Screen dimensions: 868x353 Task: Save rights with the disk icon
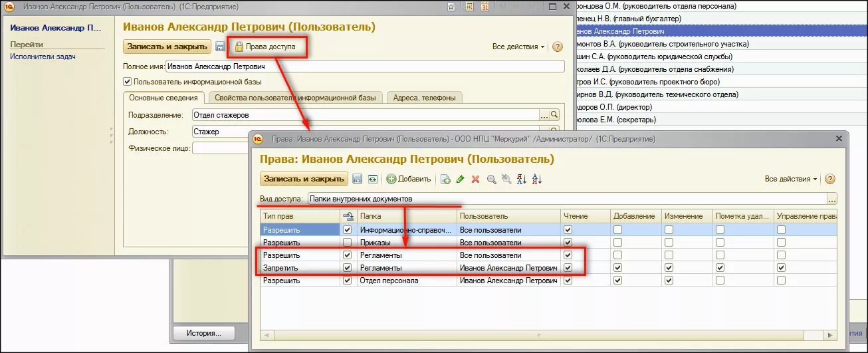357,179
